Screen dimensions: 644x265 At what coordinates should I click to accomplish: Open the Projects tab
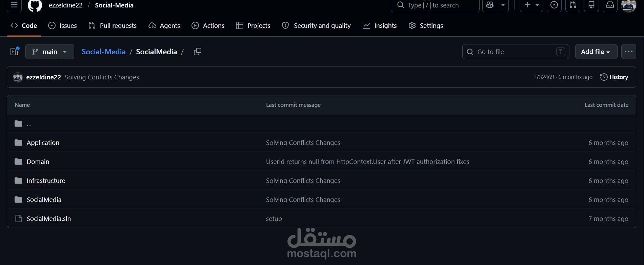pos(253,25)
